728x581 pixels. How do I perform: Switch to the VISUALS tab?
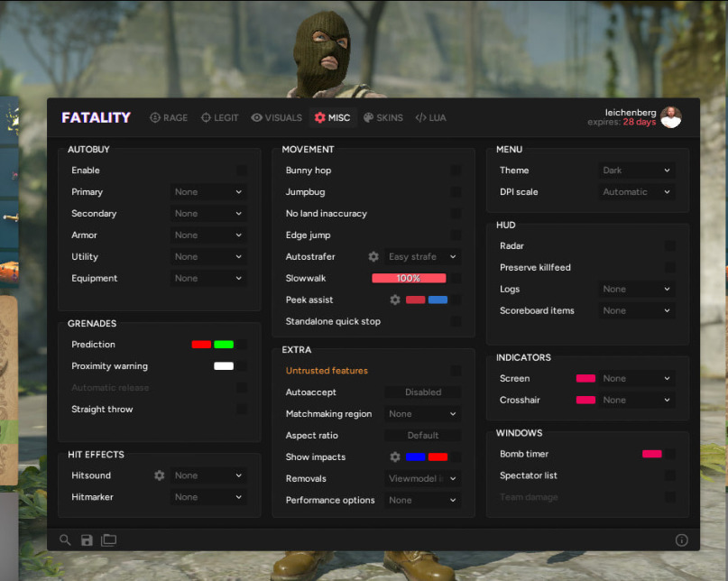tap(277, 117)
